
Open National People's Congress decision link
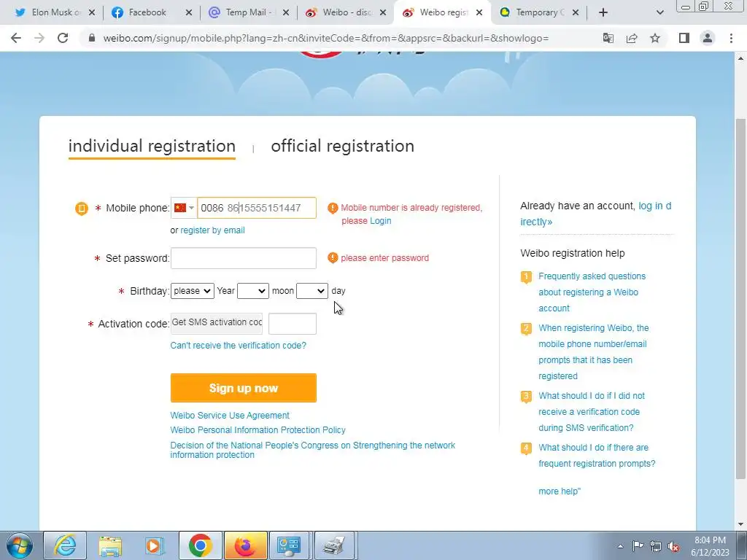[312, 450]
